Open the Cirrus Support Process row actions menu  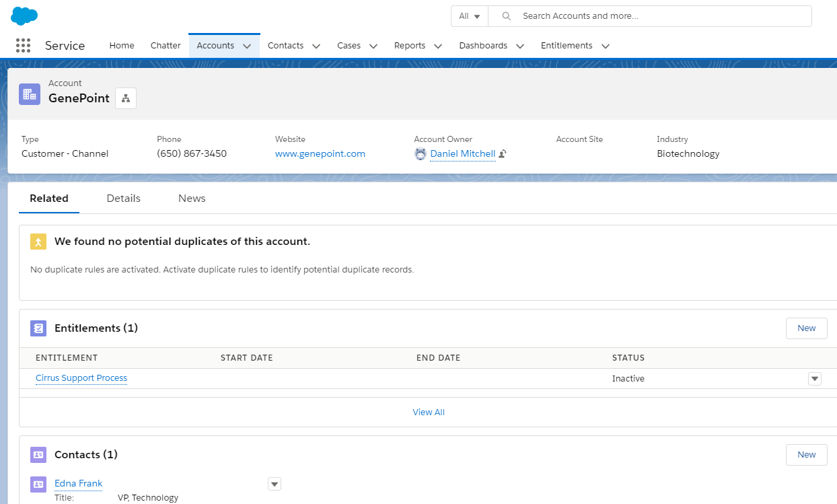[815, 379]
